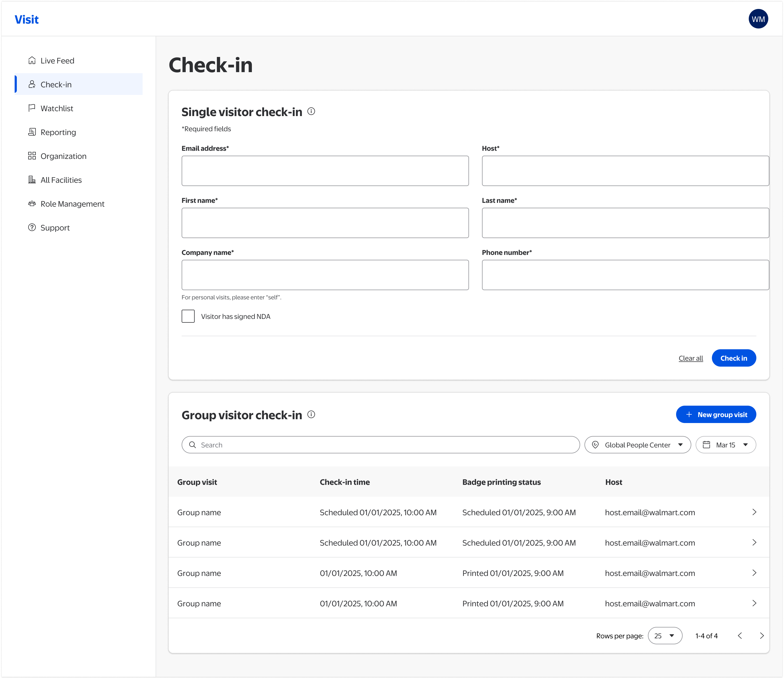784x679 pixels.
Task: Submit with the Check in button
Action: [734, 358]
